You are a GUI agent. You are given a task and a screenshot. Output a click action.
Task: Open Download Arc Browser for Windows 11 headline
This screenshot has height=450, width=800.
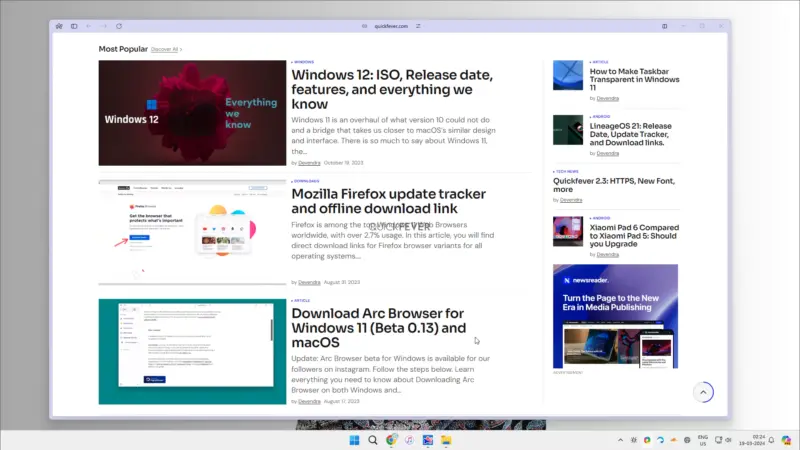pyautogui.click(x=379, y=328)
